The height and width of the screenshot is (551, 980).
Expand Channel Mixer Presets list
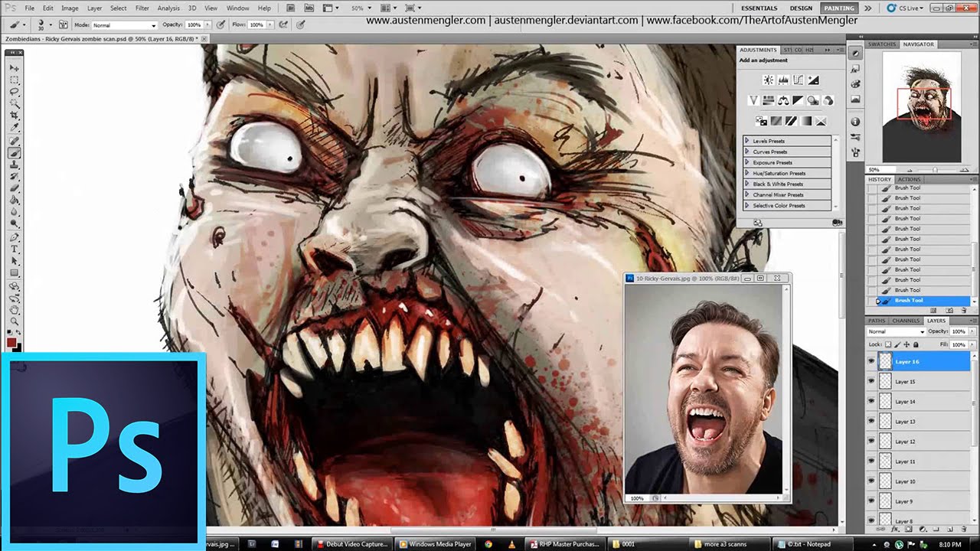point(746,194)
